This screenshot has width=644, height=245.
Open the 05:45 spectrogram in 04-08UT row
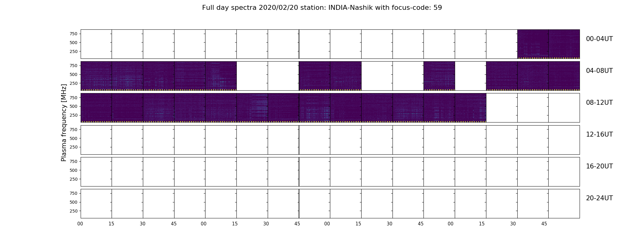click(x=314, y=76)
